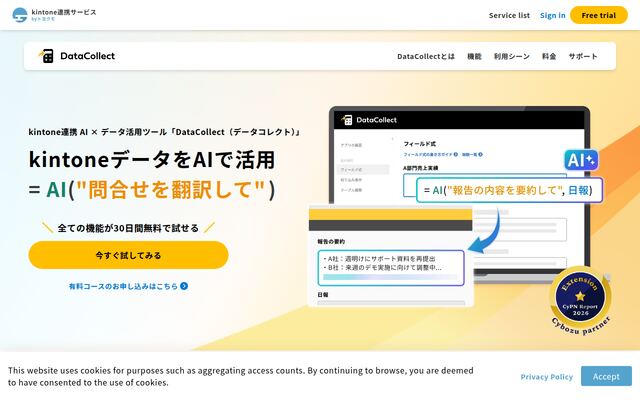
Task: Open the Sign in link
Action: 553,16
